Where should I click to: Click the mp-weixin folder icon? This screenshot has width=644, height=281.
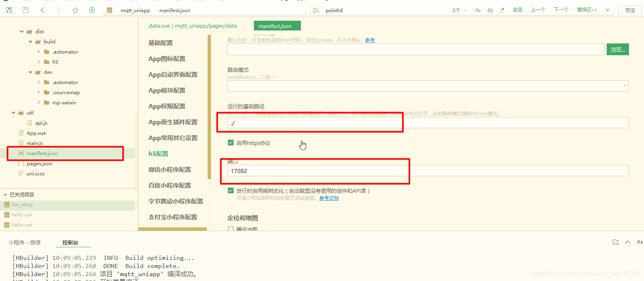click(x=47, y=102)
